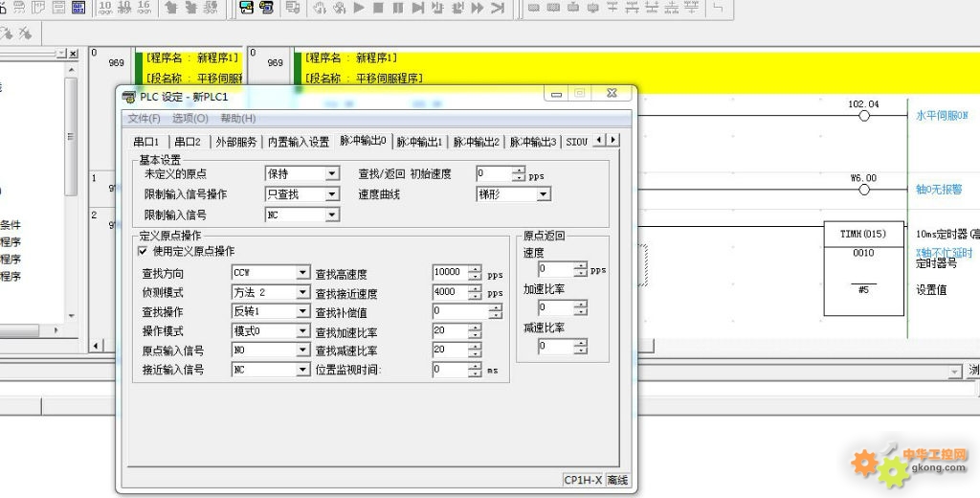Image resolution: width=980 pixels, height=498 pixels.
Task: Toggle the '使用定义原点操作' checkbox
Action: tap(143, 251)
